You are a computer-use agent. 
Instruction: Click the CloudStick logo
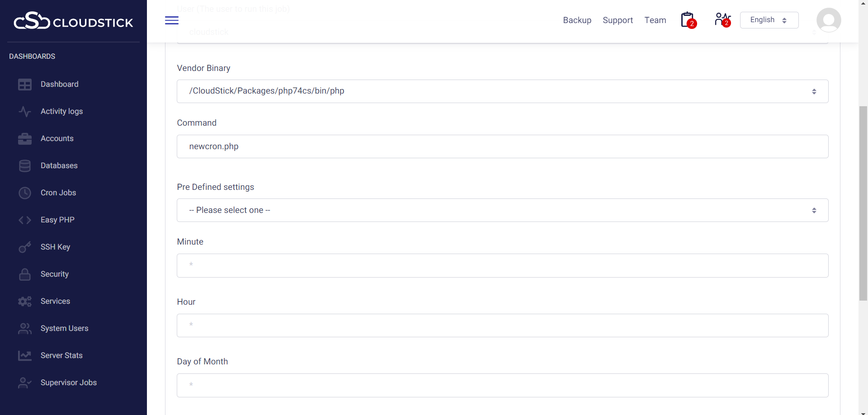tap(73, 21)
